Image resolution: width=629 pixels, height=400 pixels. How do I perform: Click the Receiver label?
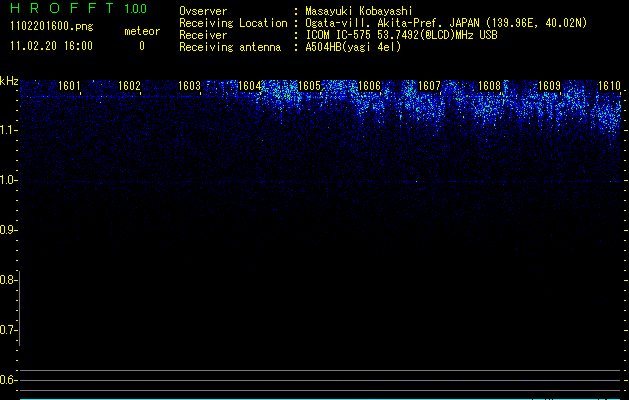tap(203, 35)
